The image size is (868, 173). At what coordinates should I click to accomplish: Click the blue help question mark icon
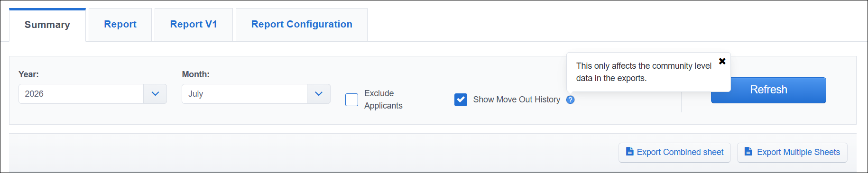point(570,100)
